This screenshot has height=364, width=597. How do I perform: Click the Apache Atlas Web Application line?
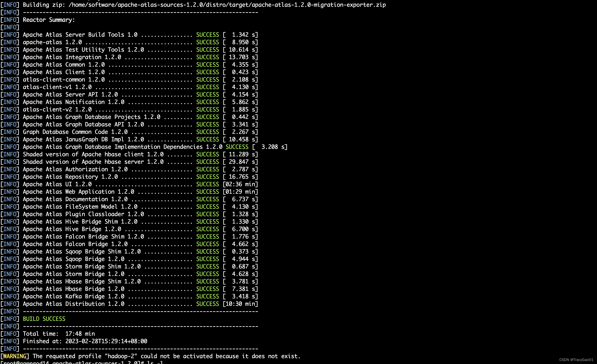click(x=78, y=192)
